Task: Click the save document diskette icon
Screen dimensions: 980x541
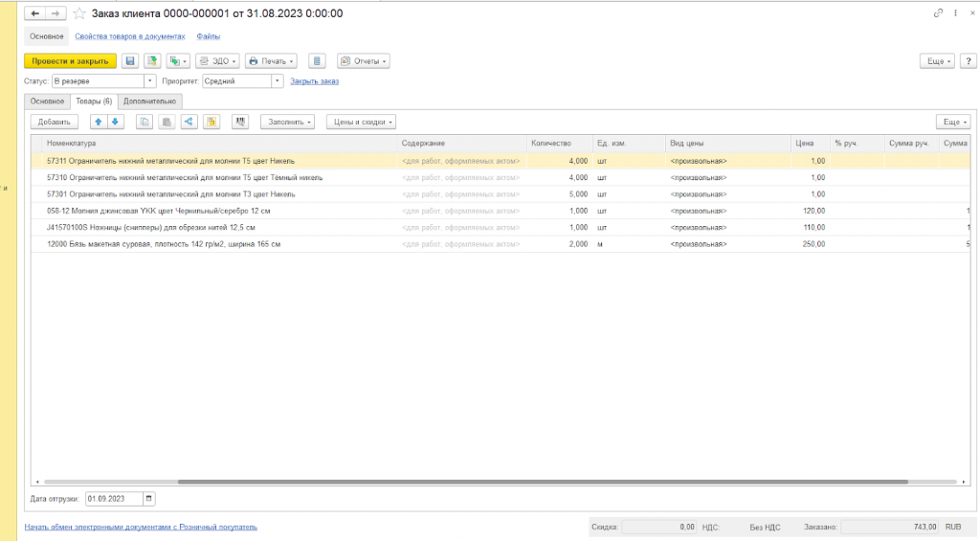Action: pyautogui.click(x=130, y=61)
